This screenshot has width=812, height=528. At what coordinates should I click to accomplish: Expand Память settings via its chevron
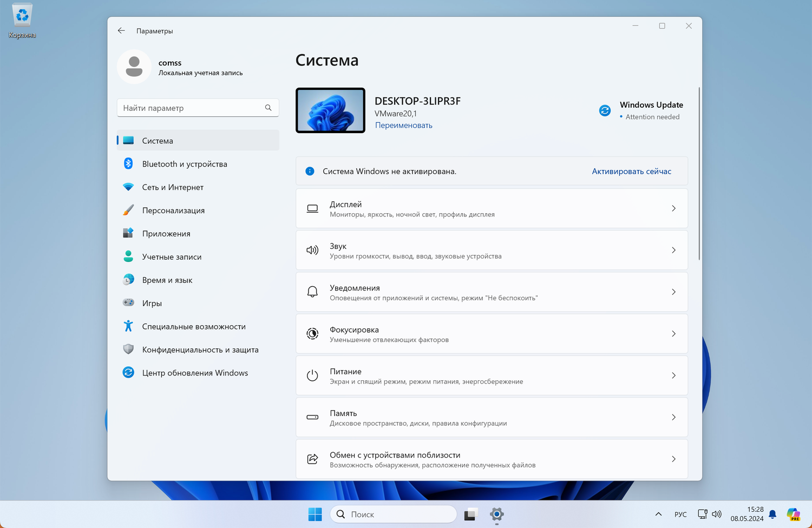point(673,417)
